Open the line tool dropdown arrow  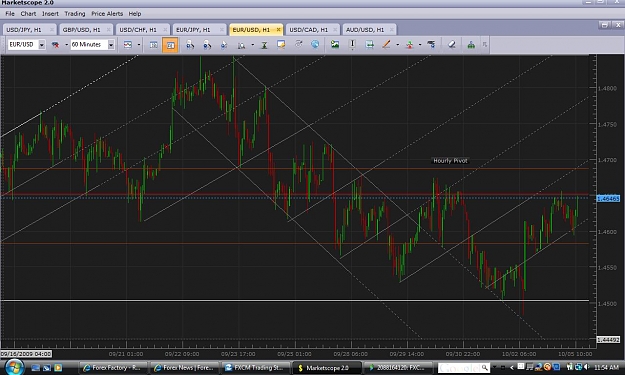pyautogui.click(x=397, y=45)
